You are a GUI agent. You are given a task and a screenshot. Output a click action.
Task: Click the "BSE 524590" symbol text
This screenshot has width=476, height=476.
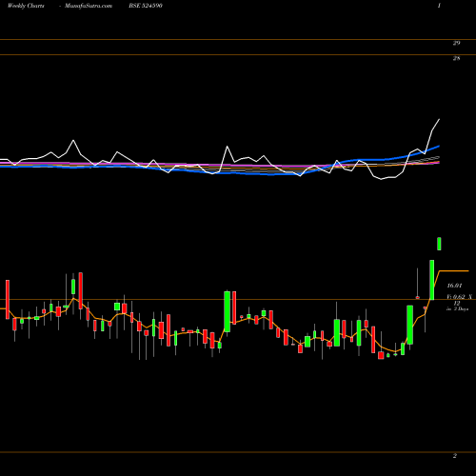tap(146, 6)
